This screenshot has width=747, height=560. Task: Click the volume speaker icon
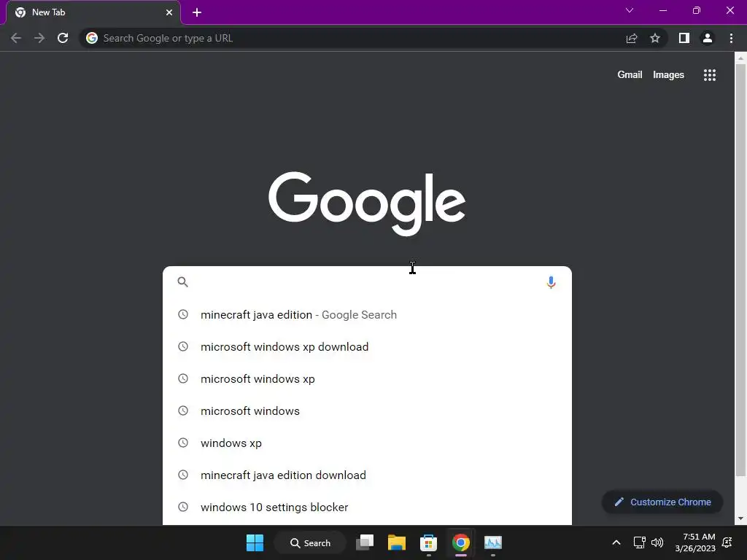pyautogui.click(x=657, y=542)
